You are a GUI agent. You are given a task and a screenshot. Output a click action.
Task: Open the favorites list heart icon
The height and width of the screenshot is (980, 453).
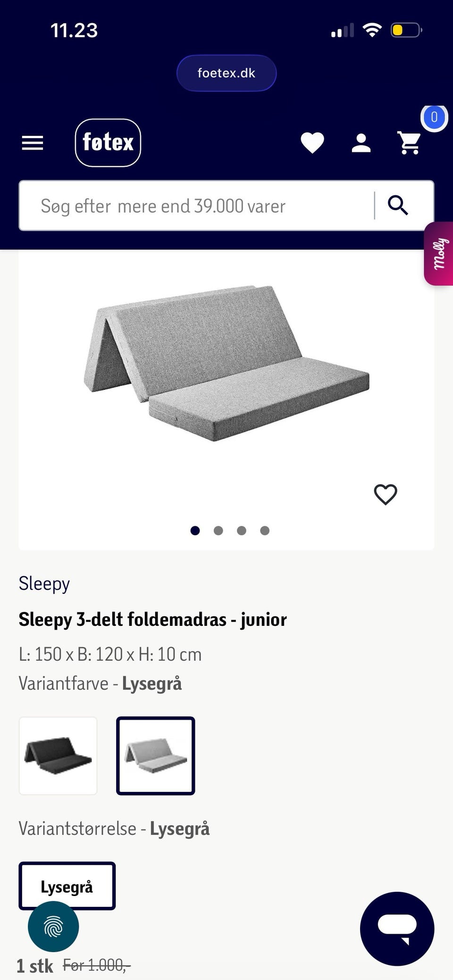312,143
